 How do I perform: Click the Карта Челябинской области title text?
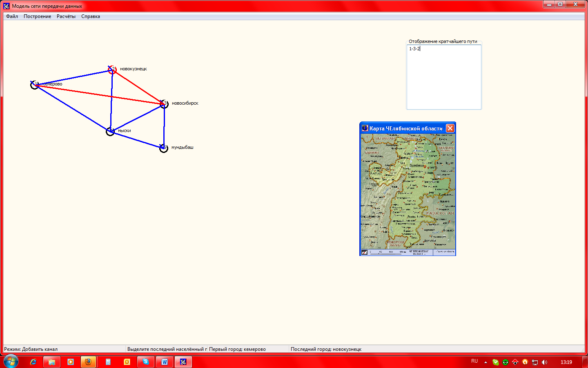point(406,128)
